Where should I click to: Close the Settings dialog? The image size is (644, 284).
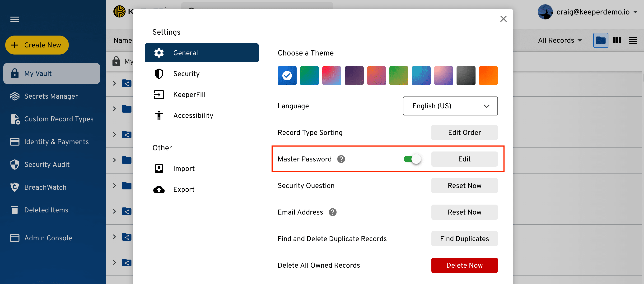tap(503, 19)
